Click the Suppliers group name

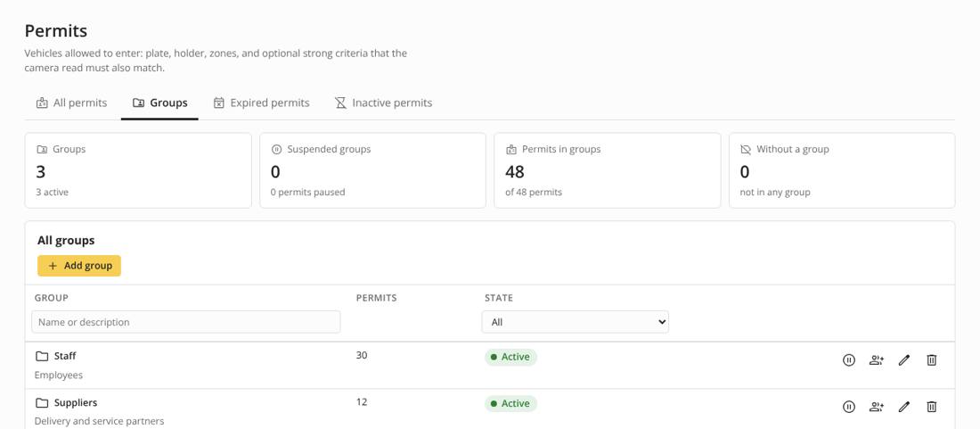tap(76, 403)
